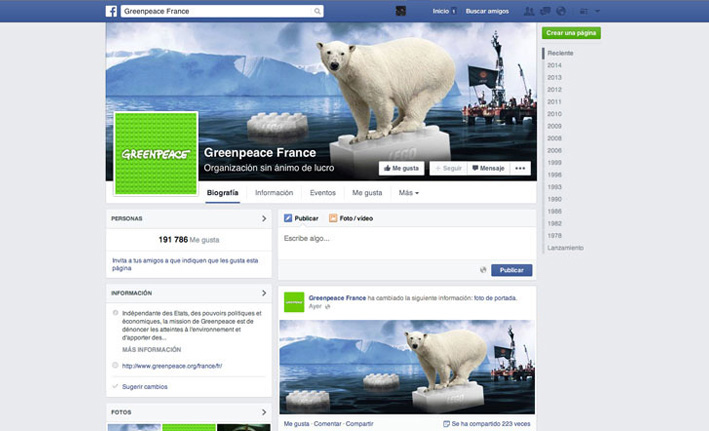Expand the Personas section chevron
Viewport: 709px width, 431px height.
pos(264,218)
